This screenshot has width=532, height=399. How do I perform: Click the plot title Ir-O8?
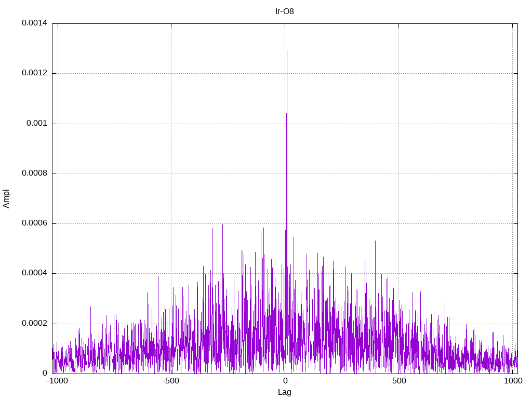pos(284,11)
